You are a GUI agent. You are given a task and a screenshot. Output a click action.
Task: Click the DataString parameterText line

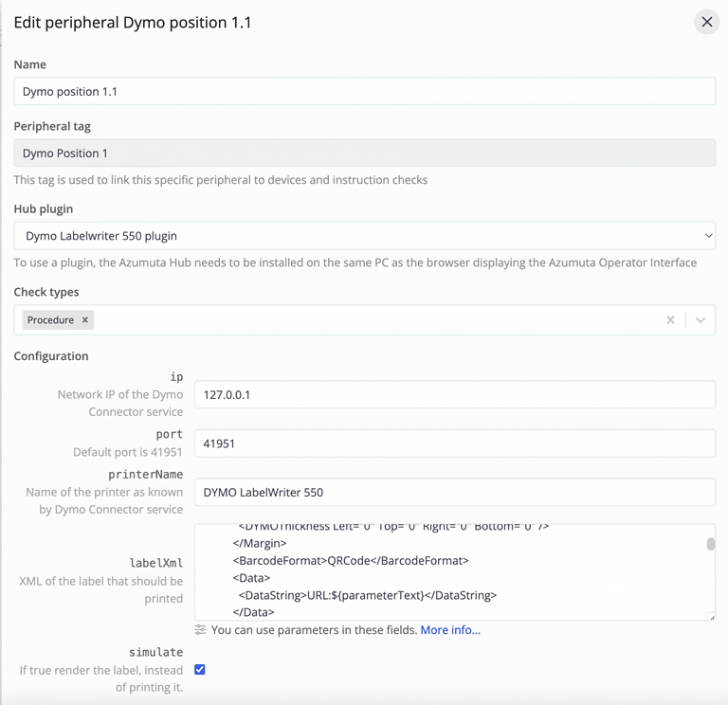click(x=367, y=595)
